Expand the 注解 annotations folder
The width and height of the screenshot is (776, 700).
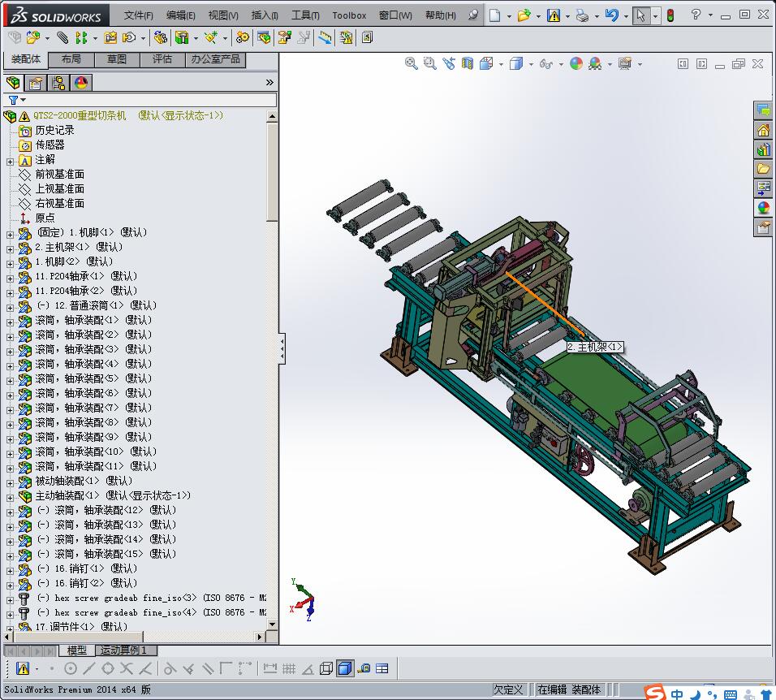click(x=10, y=161)
